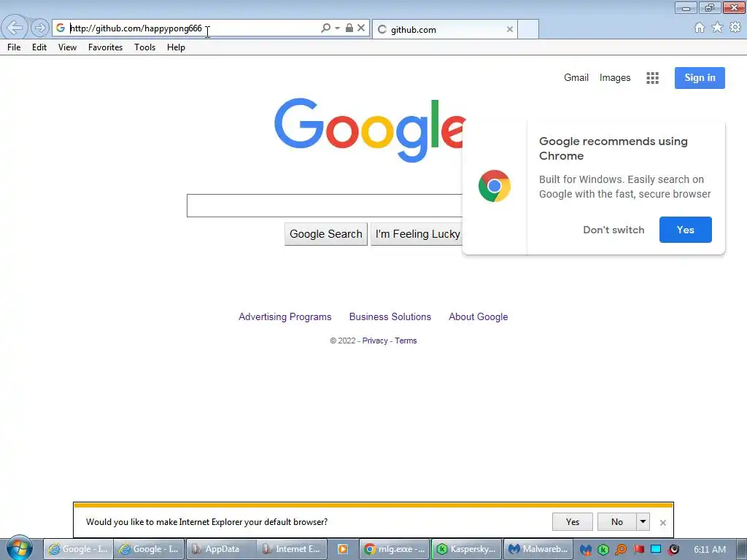Click the Show desktop strip beside the clock

pos(742,549)
